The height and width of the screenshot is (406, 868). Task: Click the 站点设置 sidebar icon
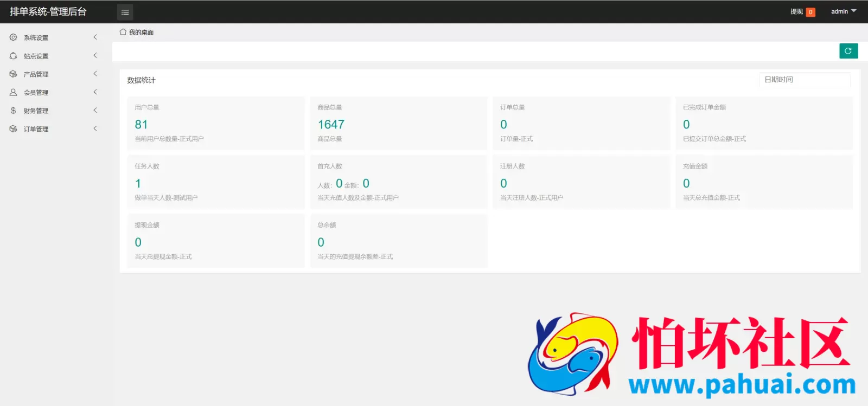click(14, 56)
